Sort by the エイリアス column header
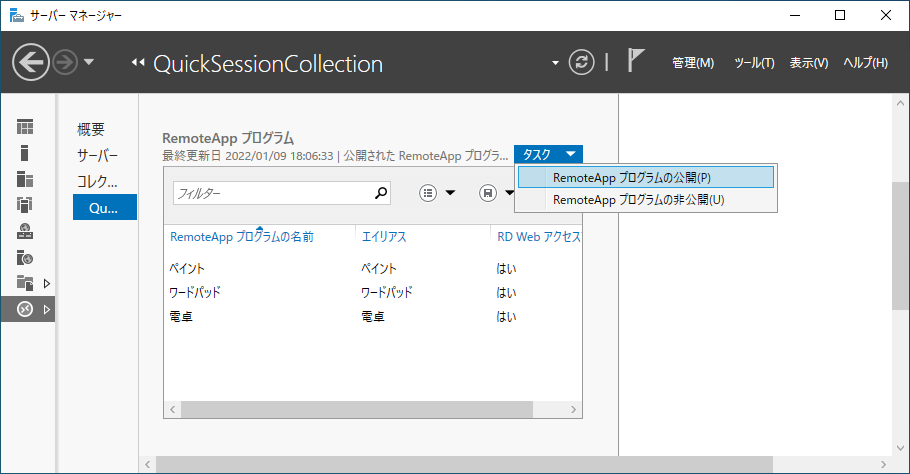Viewport: 910px width, 474px height. point(384,237)
